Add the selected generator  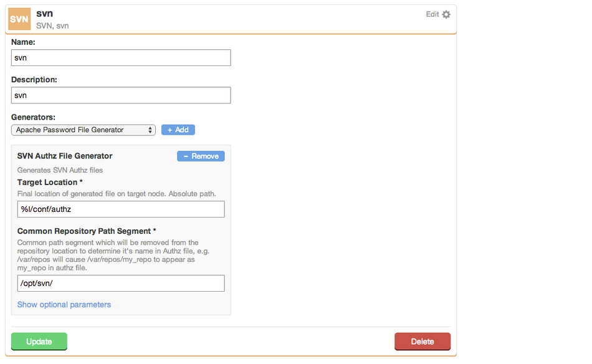click(x=178, y=130)
